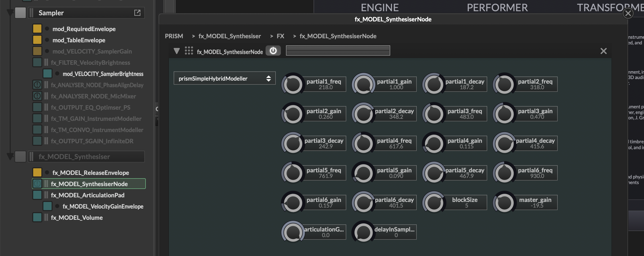
Task: Click teal icon of fx_MODEL_ArticulationPad
Action: pos(37,195)
